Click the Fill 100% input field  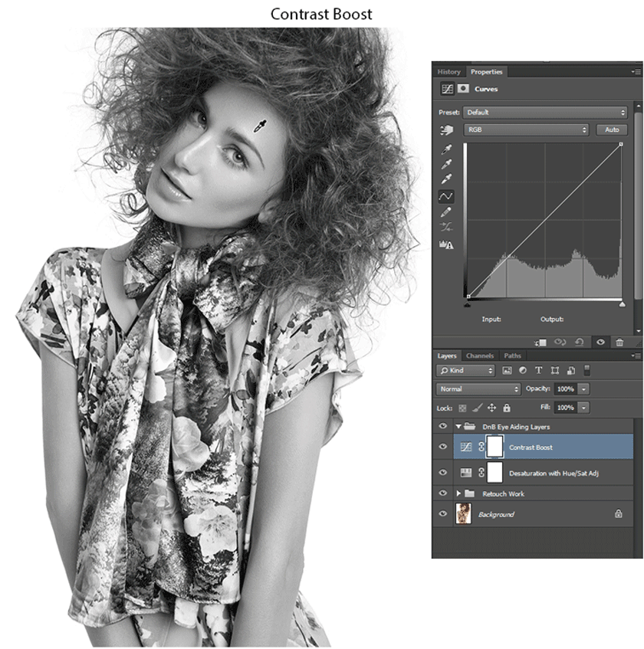point(565,408)
